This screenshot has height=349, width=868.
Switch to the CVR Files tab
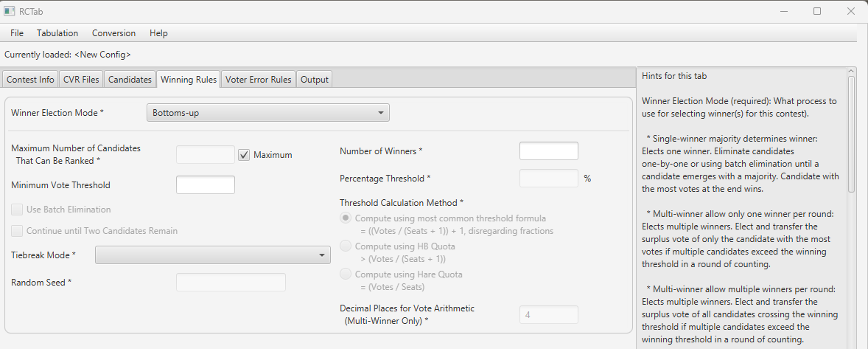coord(81,80)
